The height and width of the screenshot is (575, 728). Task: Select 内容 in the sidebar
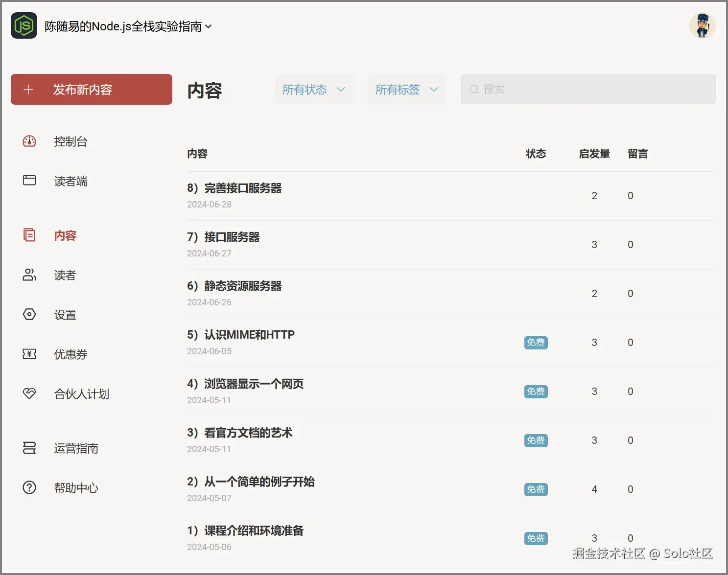(x=65, y=235)
